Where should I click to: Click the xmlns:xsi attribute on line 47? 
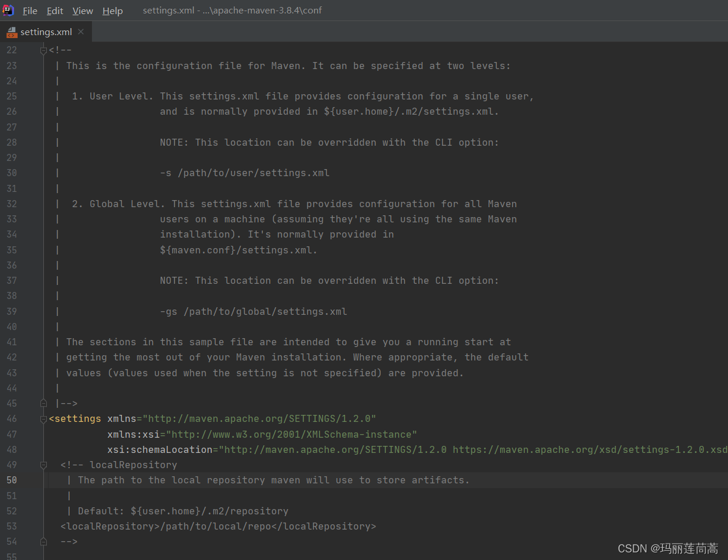click(x=134, y=434)
